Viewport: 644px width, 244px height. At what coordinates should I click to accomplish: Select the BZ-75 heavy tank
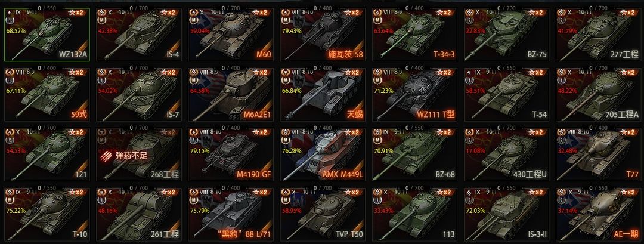pos(507,35)
